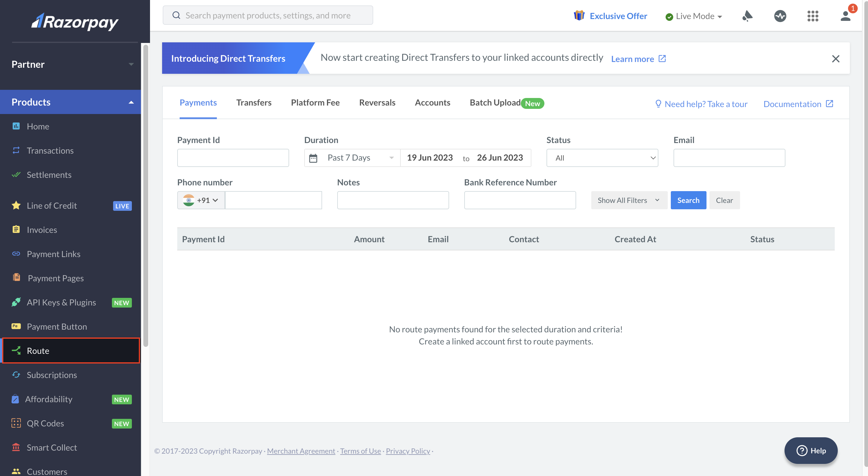Click the announcements megaphone icon
868x476 pixels.
(747, 16)
